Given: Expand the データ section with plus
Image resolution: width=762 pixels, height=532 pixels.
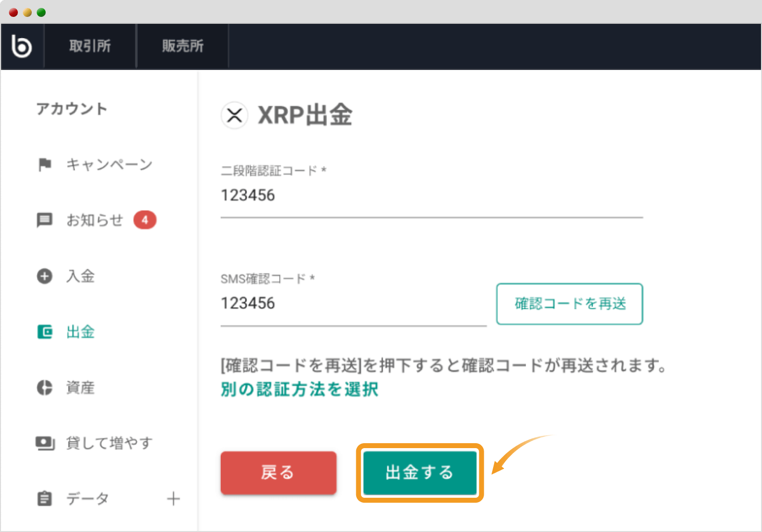Looking at the screenshot, I should tap(174, 499).
